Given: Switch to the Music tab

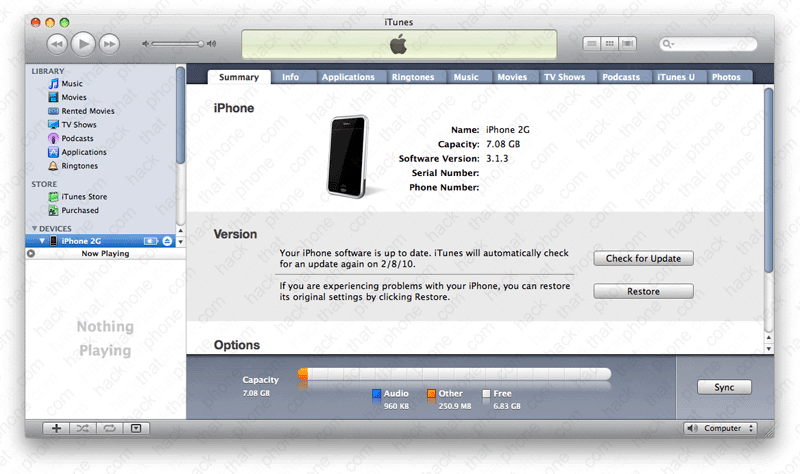Looking at the screenshot, I should 466,77.
